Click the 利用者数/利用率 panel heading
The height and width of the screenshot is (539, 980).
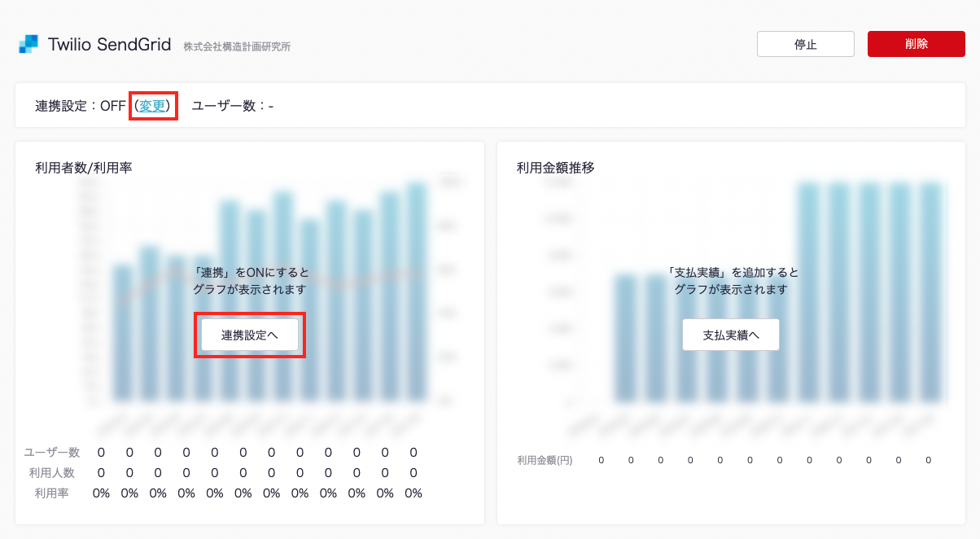pyautogui.click(x=84, y=168)
